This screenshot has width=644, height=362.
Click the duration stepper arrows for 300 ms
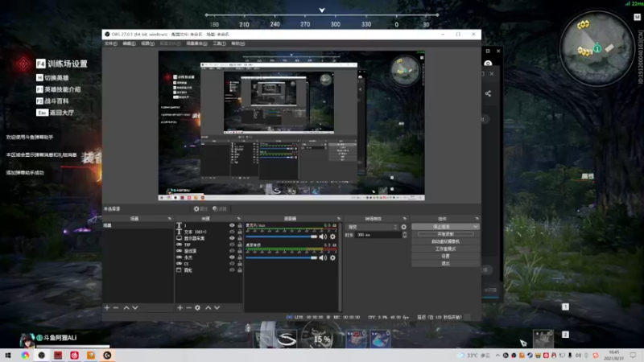point(405,235)
